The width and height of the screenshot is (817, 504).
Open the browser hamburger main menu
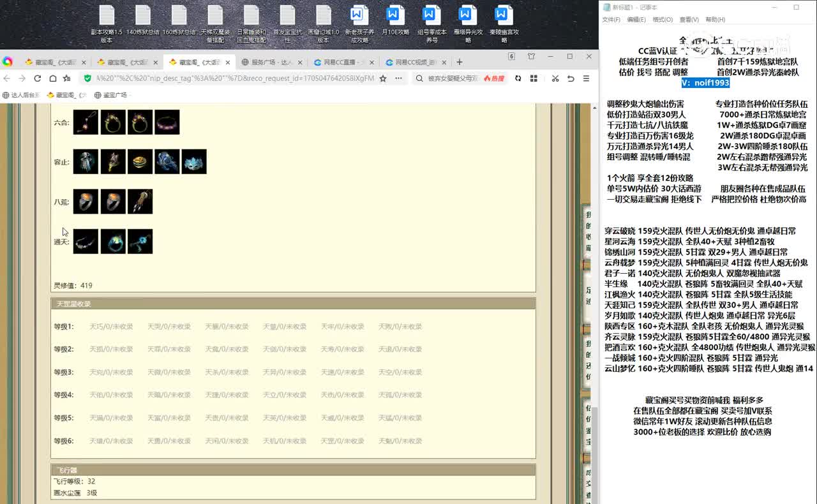(x=586, y=78)
